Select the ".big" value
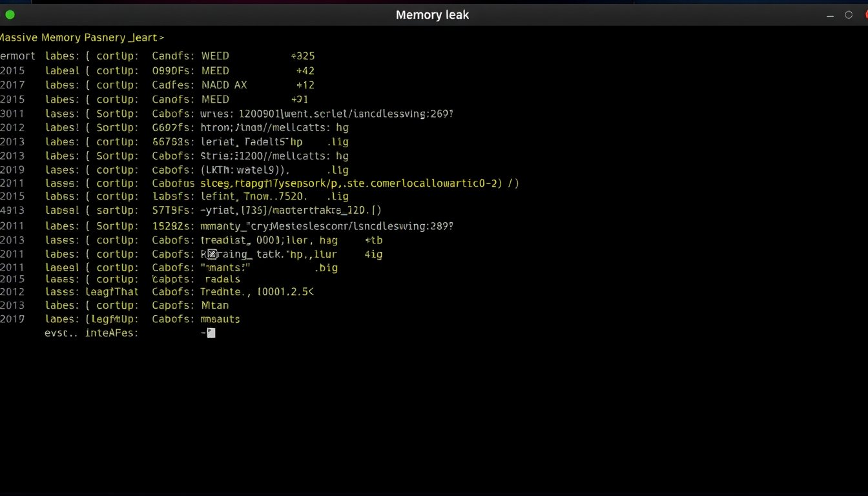This screenshot has width=868, height=496. click(x=325, y=268)
